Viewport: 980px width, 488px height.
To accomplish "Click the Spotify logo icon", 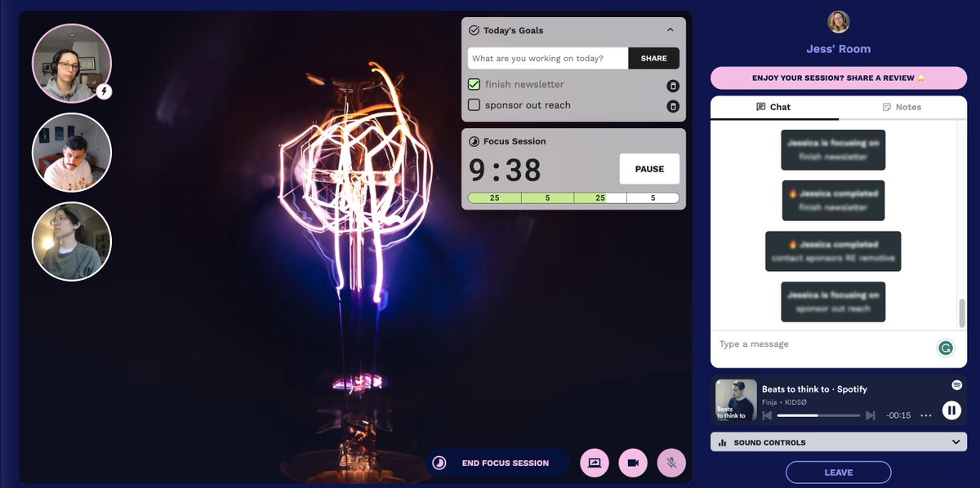I will [957, 385].
